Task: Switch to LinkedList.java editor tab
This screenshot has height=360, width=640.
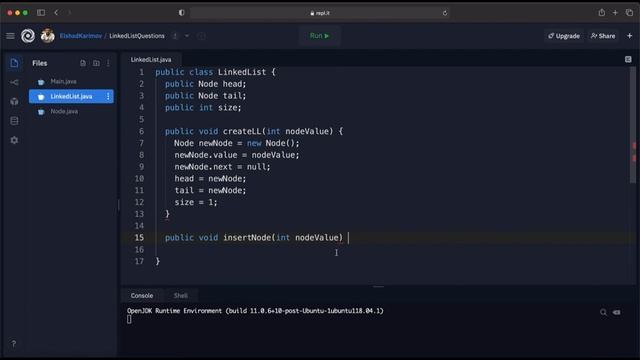Action: click(151, 60)
